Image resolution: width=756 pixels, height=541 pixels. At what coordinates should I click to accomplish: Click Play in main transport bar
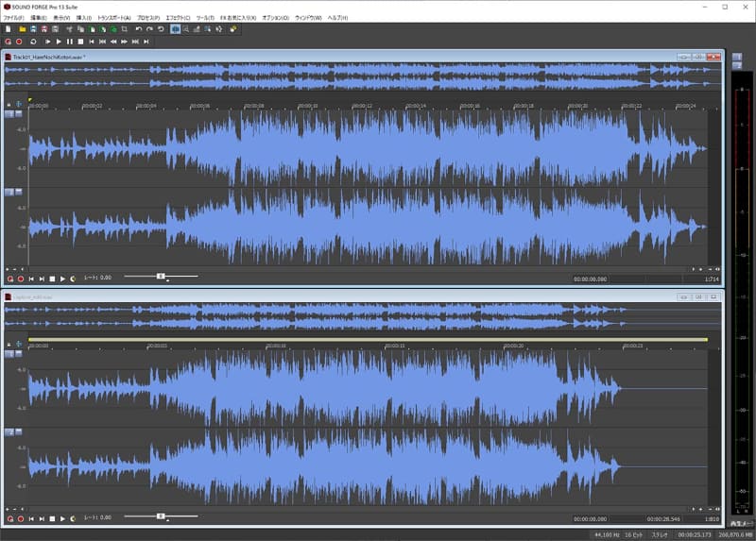tap(59, 42)
